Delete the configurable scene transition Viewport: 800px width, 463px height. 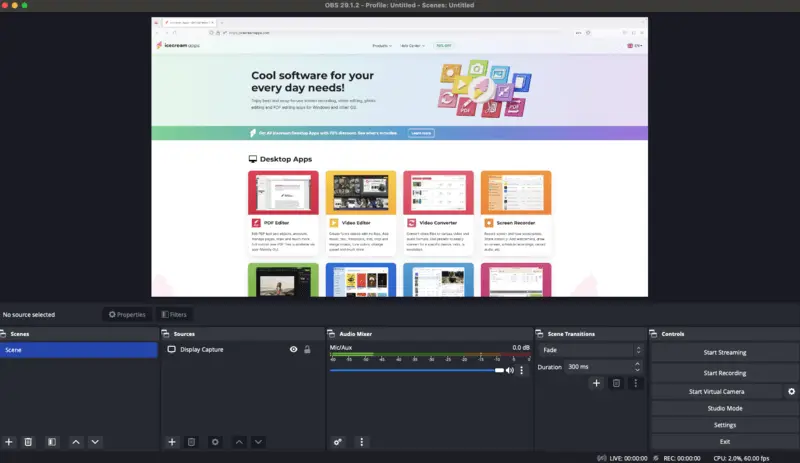(x=616, y=383)
